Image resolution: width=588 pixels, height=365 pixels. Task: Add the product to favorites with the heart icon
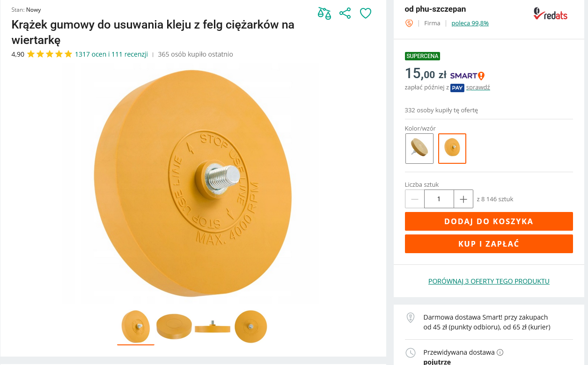coord(366,13)
